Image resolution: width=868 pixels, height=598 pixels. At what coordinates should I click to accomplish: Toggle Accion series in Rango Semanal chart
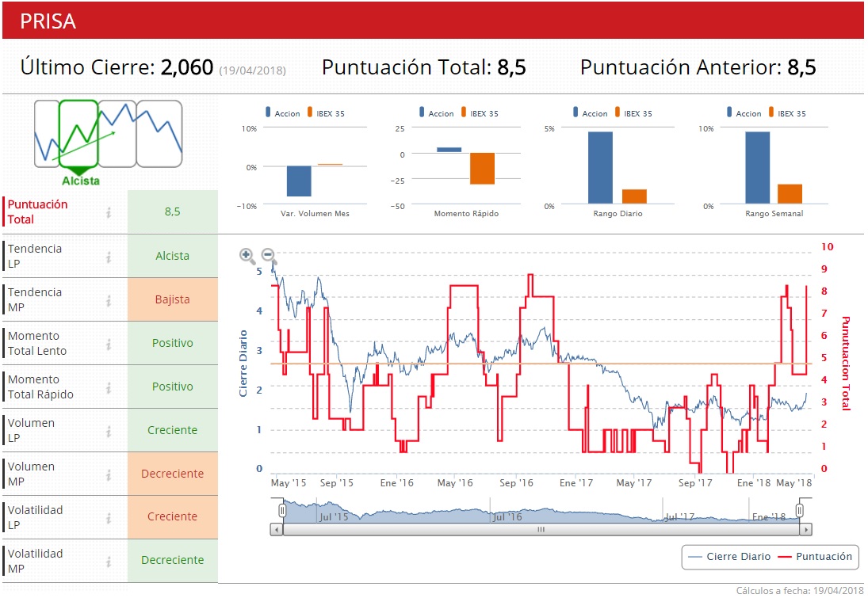coord(744,112)
